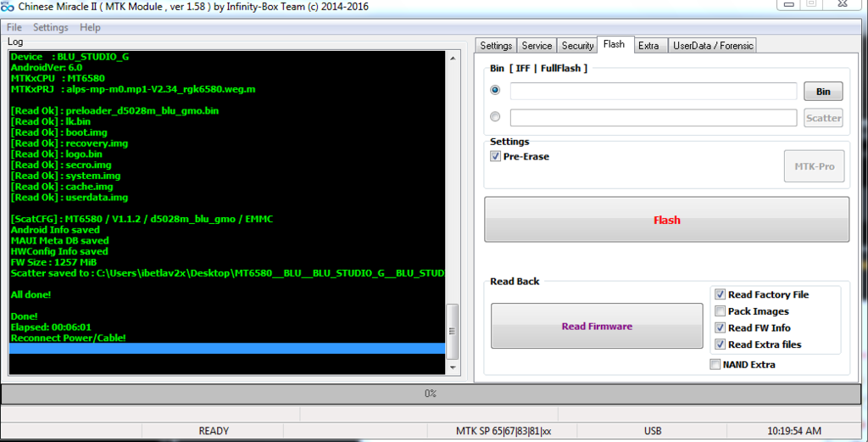This screenshot has height=442, width=868.
Task: Enable the NAND Extra checkbox
Action: [715, 365]
